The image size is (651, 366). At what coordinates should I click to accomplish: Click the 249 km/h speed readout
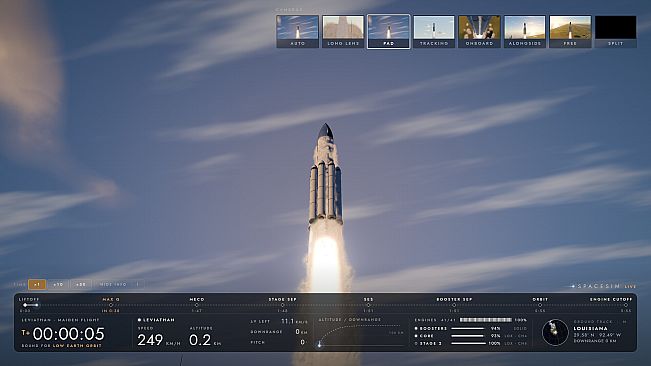click(x=159, y=340)
